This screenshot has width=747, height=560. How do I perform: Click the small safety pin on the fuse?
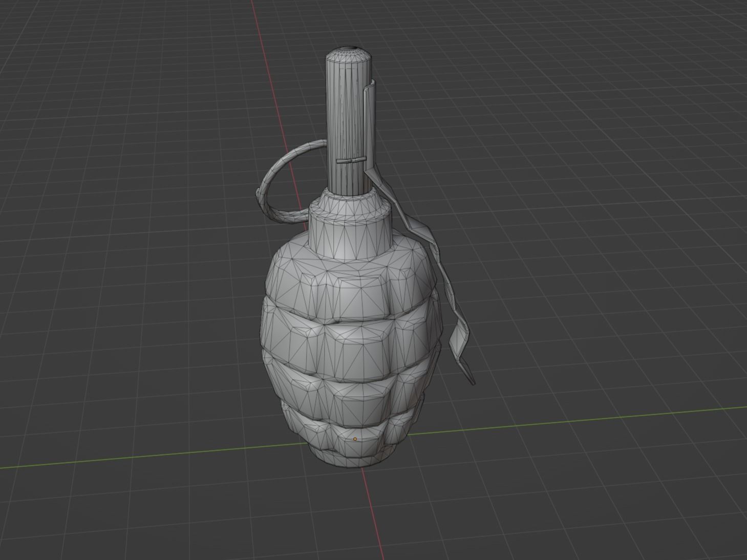pos(350,161)
